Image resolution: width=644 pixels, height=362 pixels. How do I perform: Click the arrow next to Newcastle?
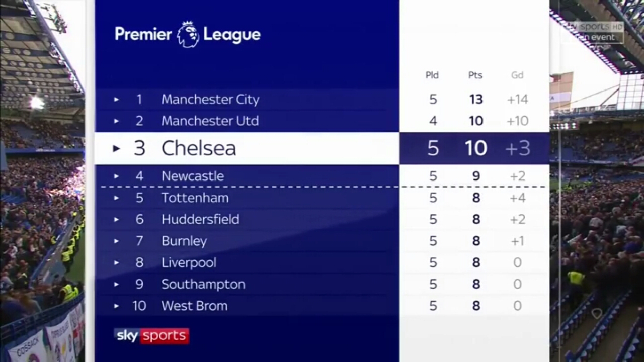116,176
